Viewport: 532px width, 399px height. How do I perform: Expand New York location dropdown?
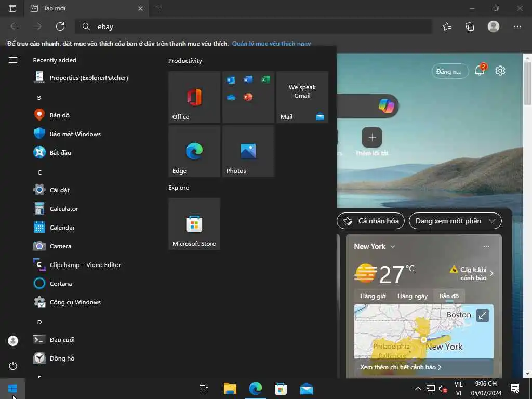point(393,247)
